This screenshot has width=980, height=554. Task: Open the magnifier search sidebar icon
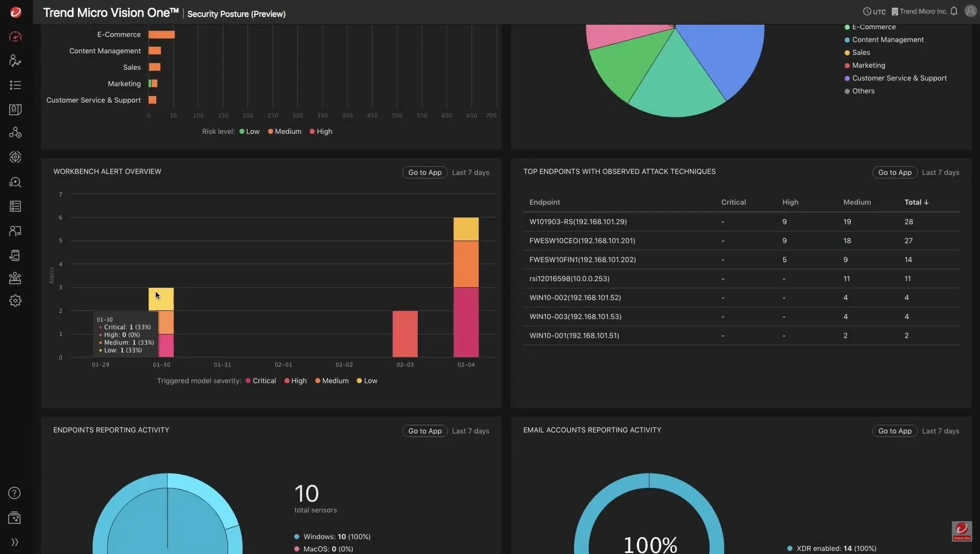click(15, 182)
